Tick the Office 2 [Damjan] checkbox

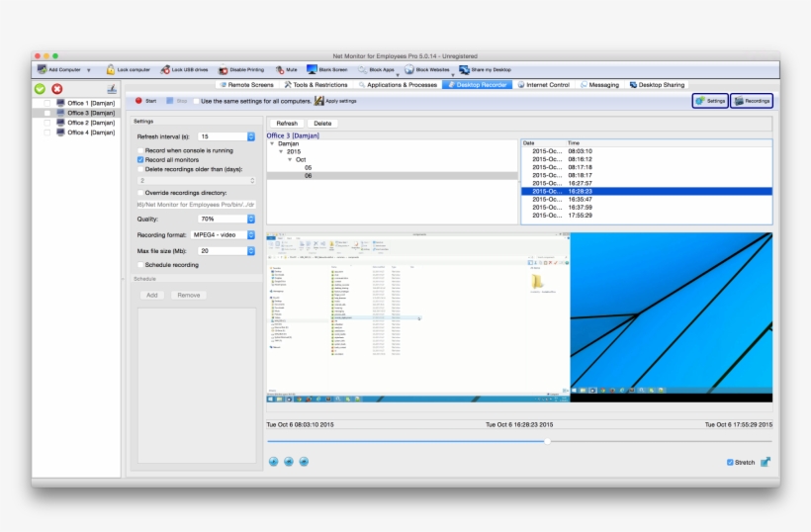coord(47,123)
